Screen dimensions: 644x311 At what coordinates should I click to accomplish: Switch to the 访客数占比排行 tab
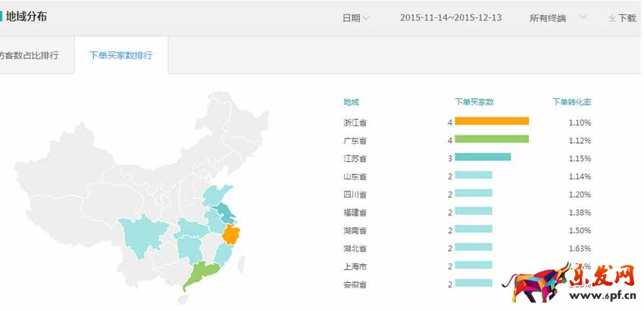click(x=29, y=56)
